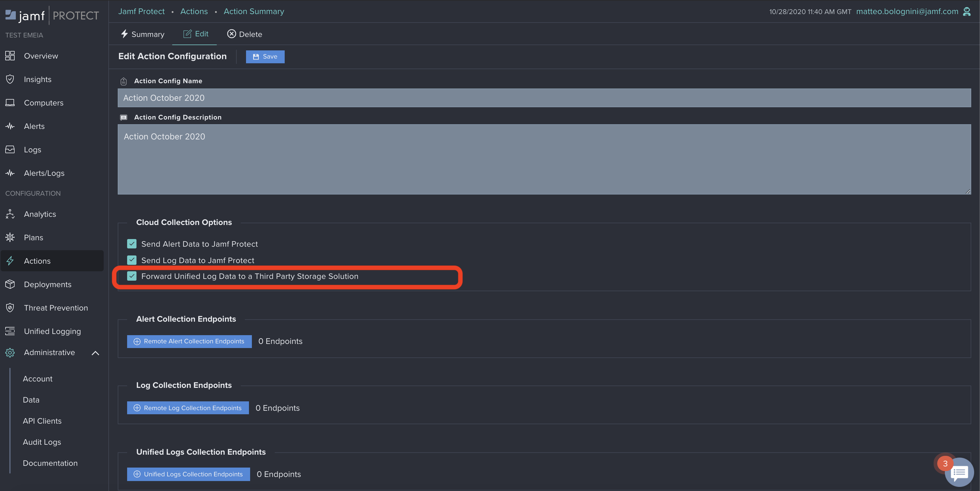This screenshot has width=980, height=491.
Task: Click the Delete circle-x icon
Action: (232, 34)
